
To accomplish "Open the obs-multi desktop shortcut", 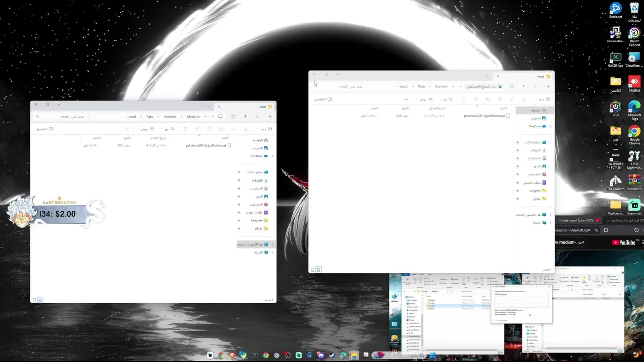I will click(615, 35).
